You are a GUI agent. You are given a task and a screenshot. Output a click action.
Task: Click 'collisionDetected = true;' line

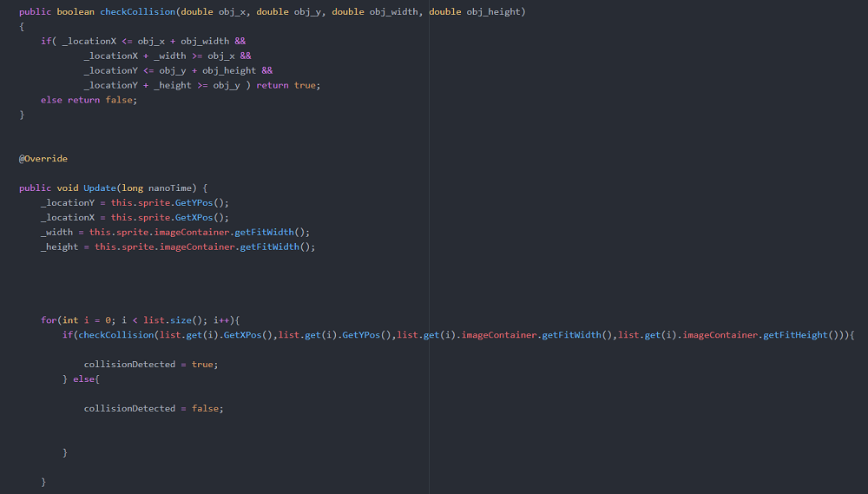151,365
